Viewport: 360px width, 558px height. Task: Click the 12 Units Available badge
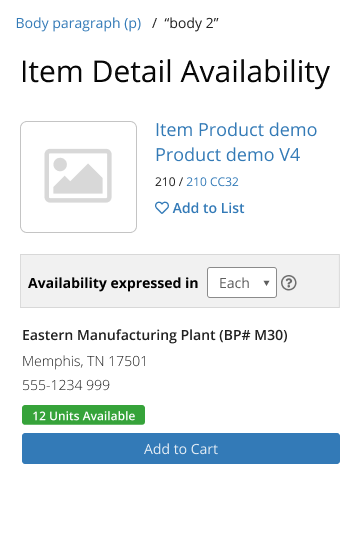pyautogui.click(x=83, y=415)
